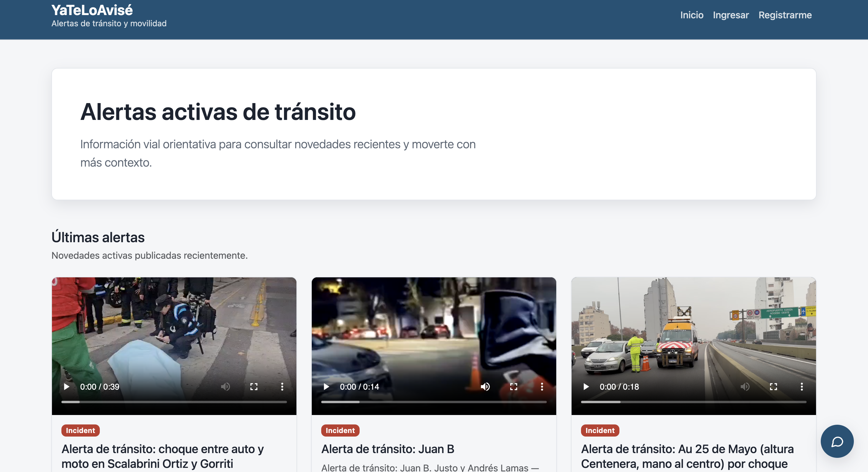
Task: Open the Registrarme sign-up link
Action: click(x=785, y=15)
